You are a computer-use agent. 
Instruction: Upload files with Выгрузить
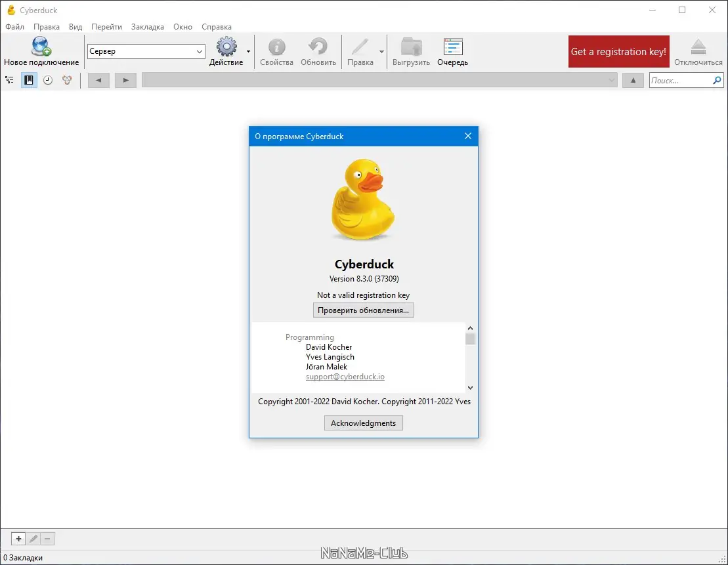(412, 51)
